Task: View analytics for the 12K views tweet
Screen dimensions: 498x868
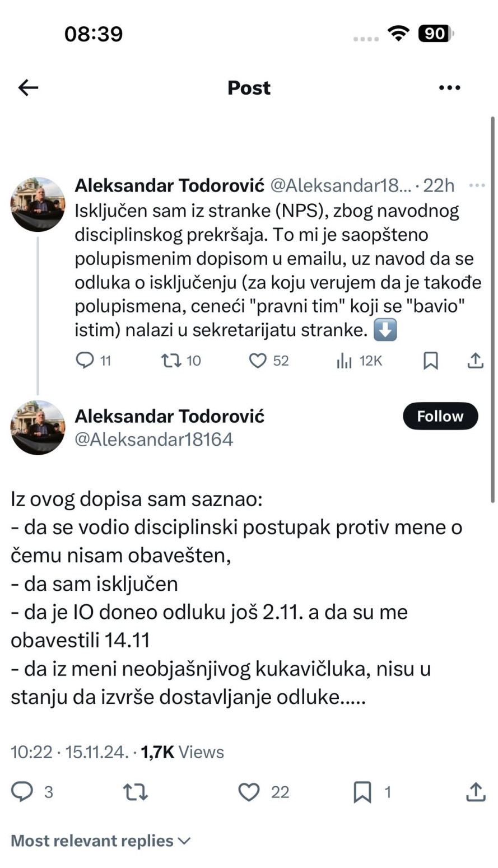Action: pyautogui.click(x=344, y=361)
